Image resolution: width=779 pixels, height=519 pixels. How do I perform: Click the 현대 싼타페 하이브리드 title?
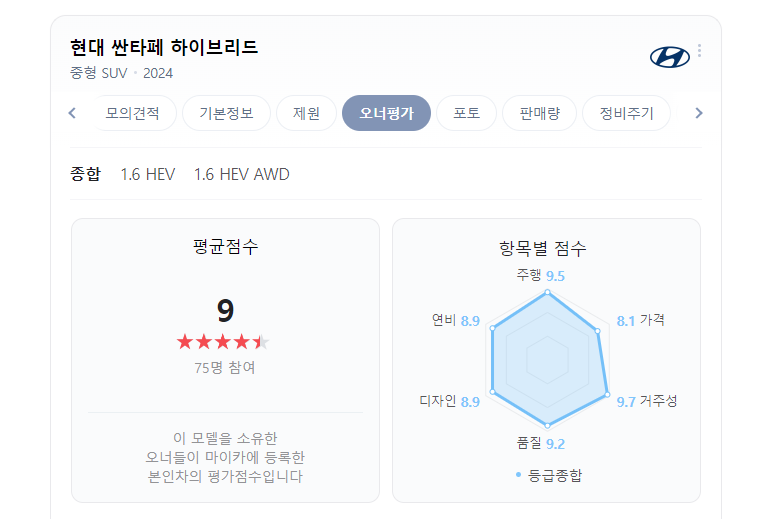click(164, 47)
